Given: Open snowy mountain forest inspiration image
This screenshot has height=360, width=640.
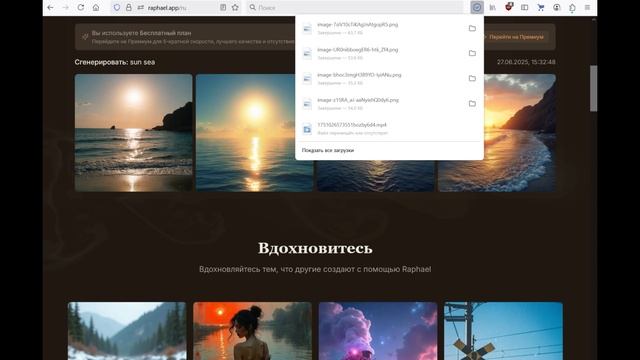Looking at the screenshot, I should click(127, 331).
